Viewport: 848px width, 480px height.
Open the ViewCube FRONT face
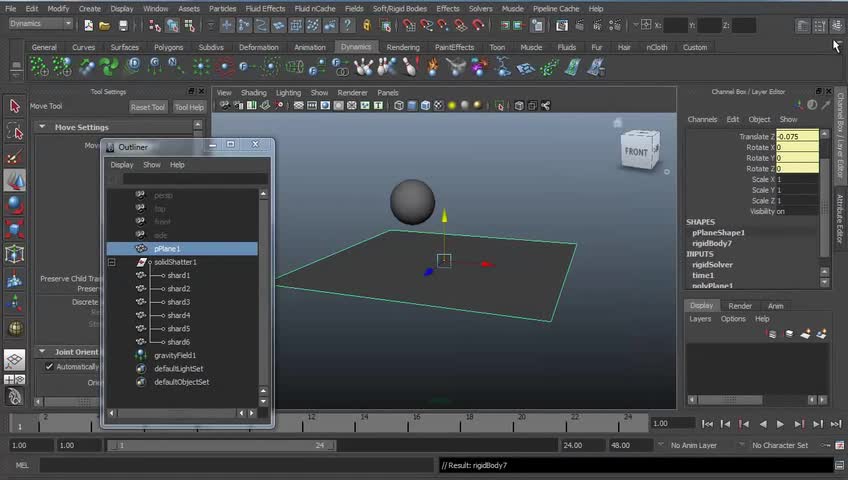636,152
